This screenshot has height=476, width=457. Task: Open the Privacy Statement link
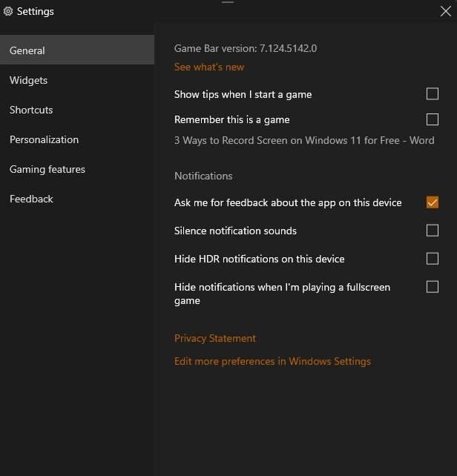[x=215, y=338]
